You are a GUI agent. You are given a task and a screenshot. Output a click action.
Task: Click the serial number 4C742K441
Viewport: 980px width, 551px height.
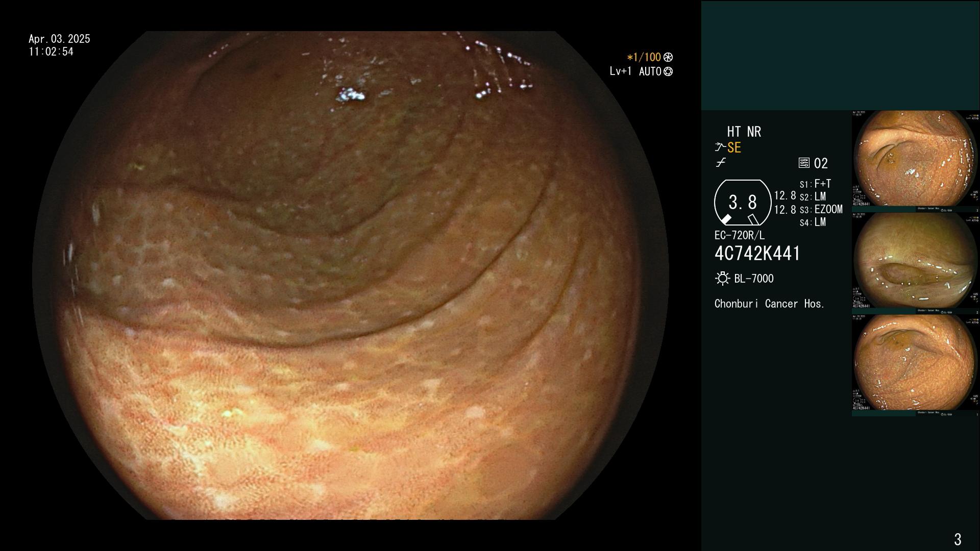pos(757,254)
